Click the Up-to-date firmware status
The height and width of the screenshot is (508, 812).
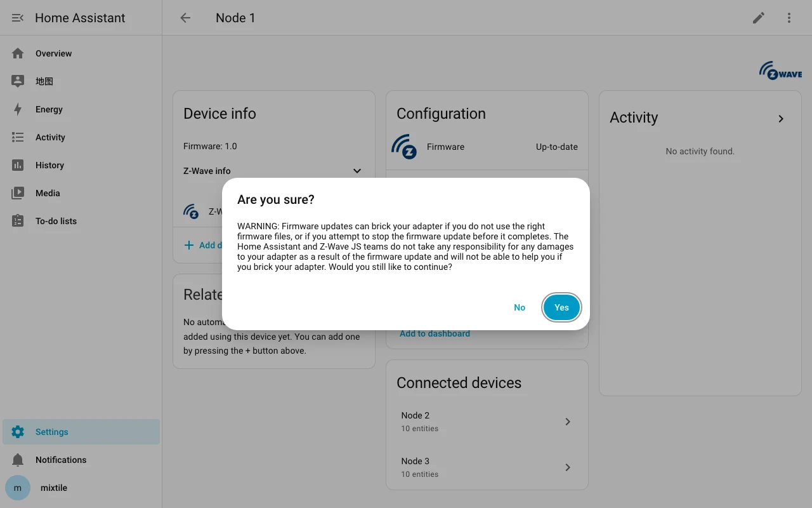556,147
